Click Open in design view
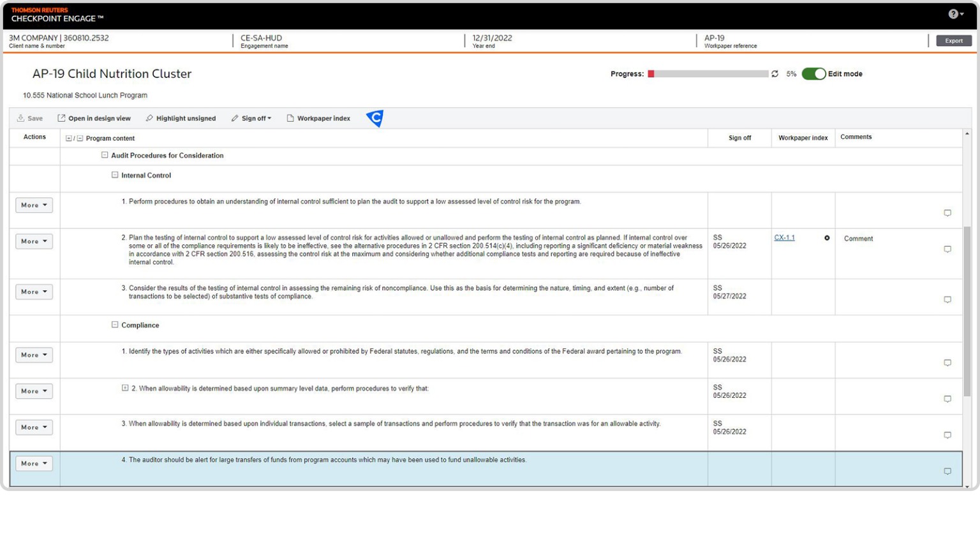980x551 pixels. 94,119
